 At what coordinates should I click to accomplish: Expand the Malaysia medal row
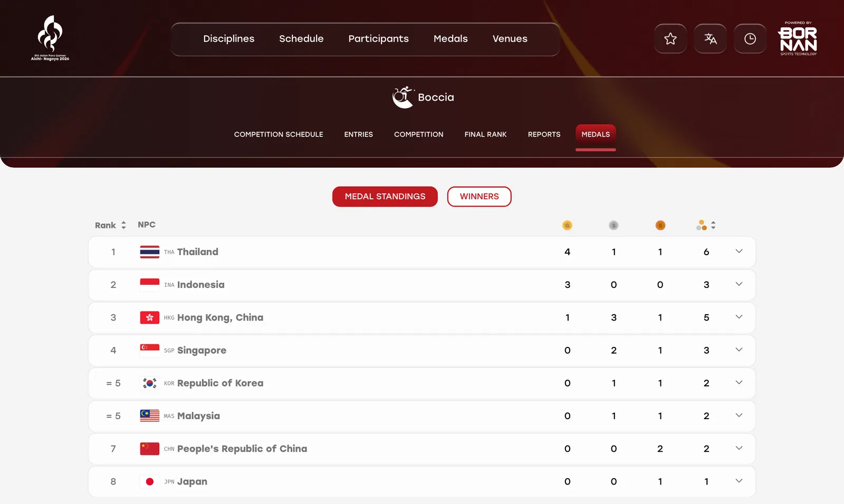click(739, 415)
